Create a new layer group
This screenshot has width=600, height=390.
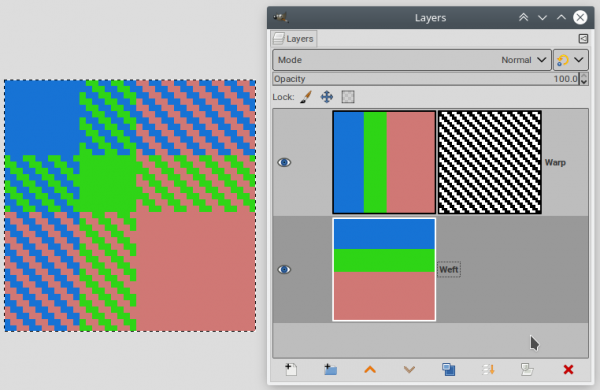pyautogui.click(x=330, y=369)
